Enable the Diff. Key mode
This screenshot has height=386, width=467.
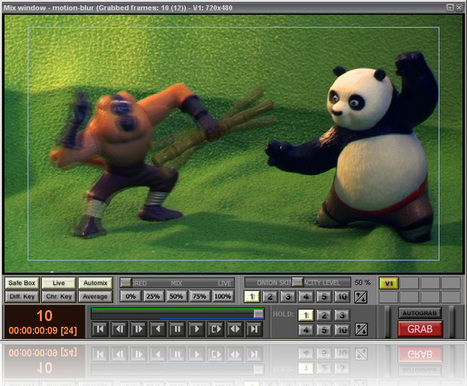[22, 297]
